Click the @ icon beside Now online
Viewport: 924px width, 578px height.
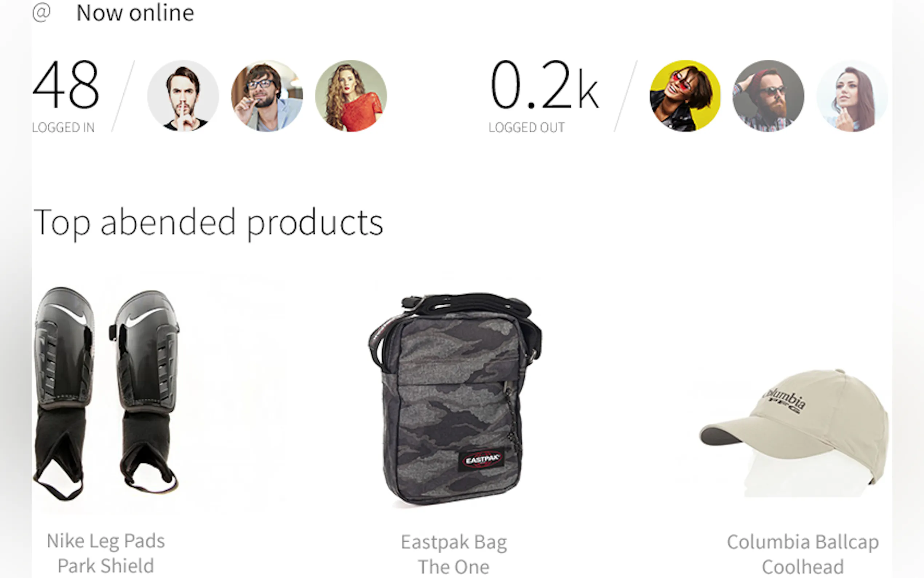pyautogui.click(x=41, y=13)
